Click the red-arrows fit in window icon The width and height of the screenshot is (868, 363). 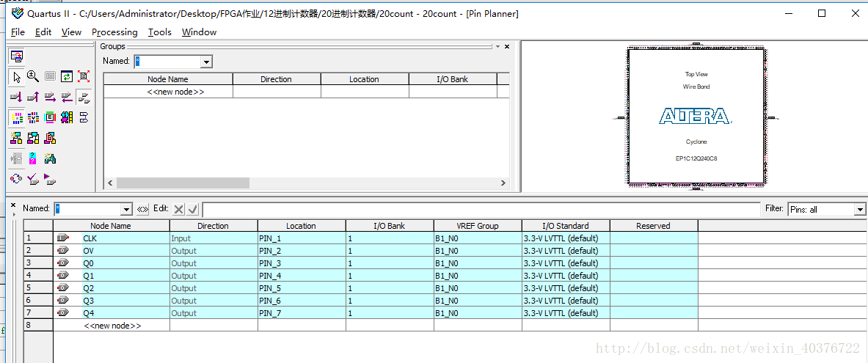coord(84,76)
